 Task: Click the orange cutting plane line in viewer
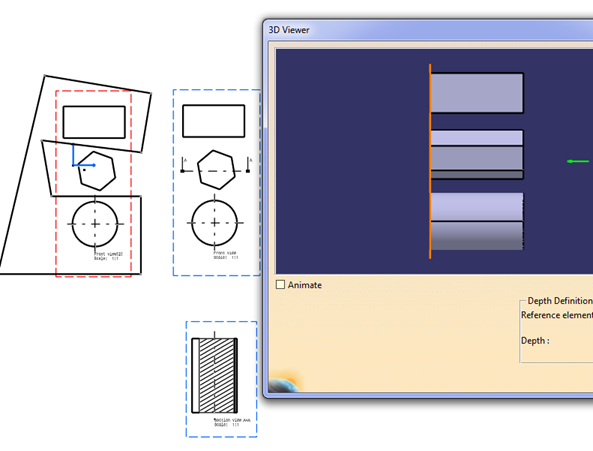point(430,161)
